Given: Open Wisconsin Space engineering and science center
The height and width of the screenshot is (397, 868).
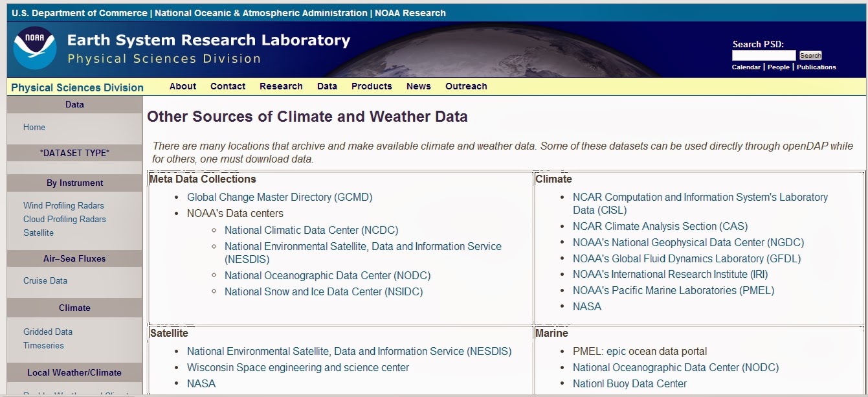Looking at the screenshot, I should [298, 368].
